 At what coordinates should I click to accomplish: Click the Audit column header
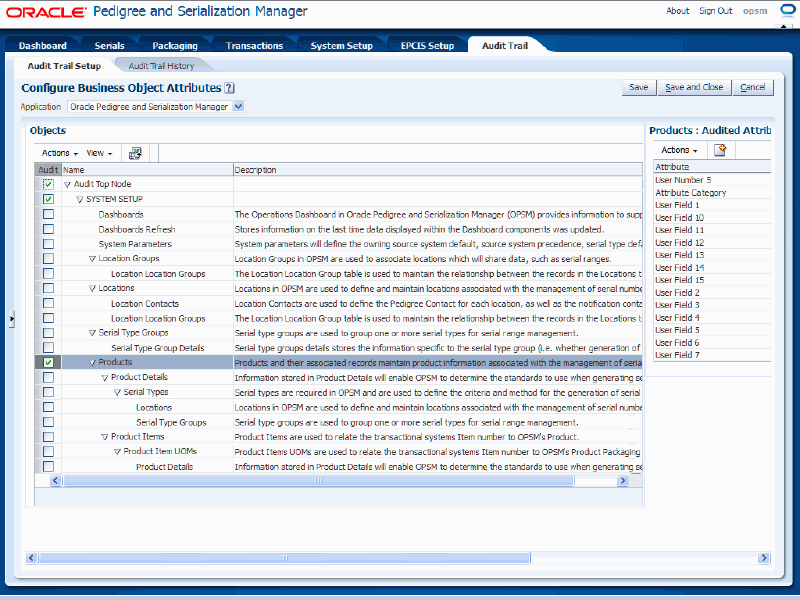click(48, 169)
